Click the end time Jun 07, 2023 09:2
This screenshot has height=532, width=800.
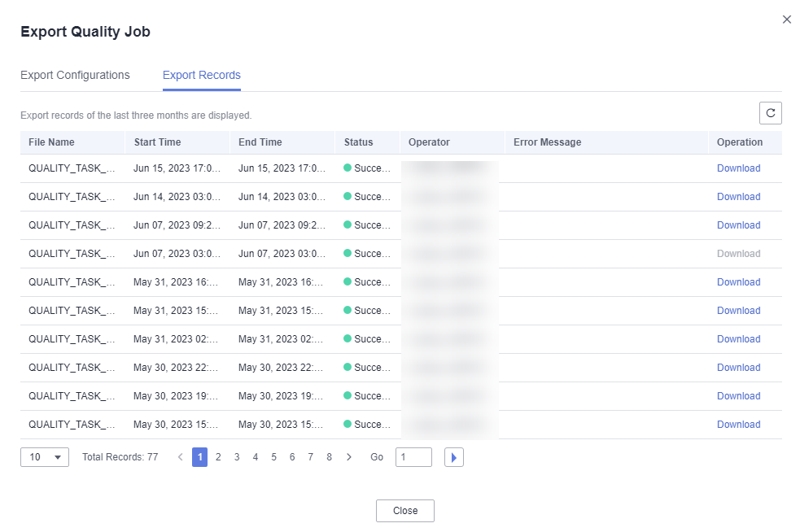[282, 225]
